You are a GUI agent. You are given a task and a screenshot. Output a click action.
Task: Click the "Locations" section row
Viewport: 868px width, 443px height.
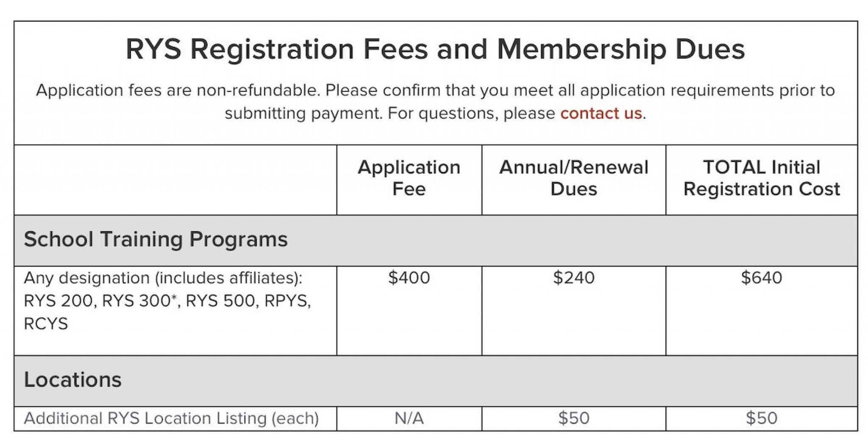[x=72, y=379]
